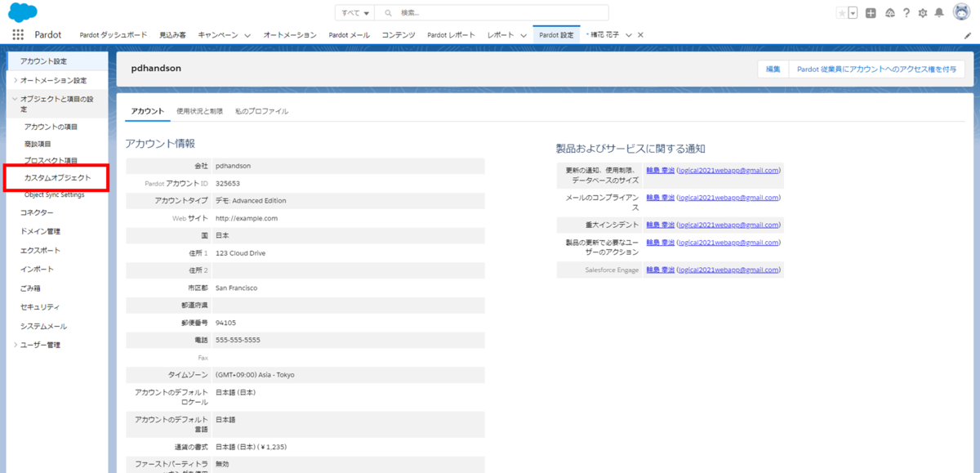This screenshot has height=473, width=980.
Task: Open the Pardot レポート tab
Action: click(451, 35)
